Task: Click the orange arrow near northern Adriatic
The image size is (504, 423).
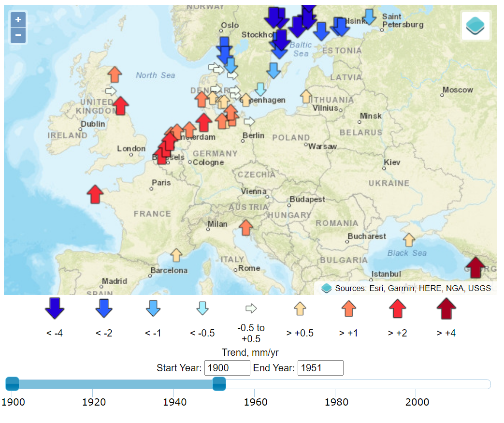Action: click(x=246, y=227)
